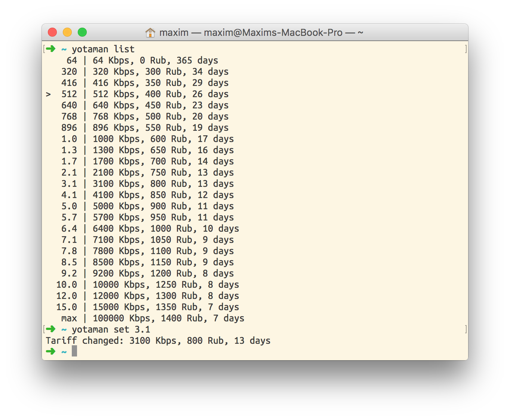Click the '5.7' tariff key label

pyautogui.click(x=69, y=217)
